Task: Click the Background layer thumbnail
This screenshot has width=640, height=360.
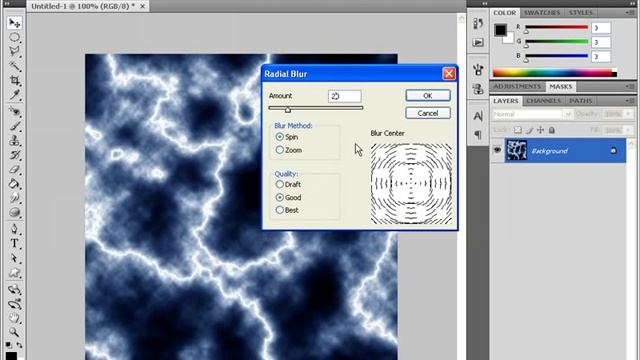Action: tap(516, 151)
